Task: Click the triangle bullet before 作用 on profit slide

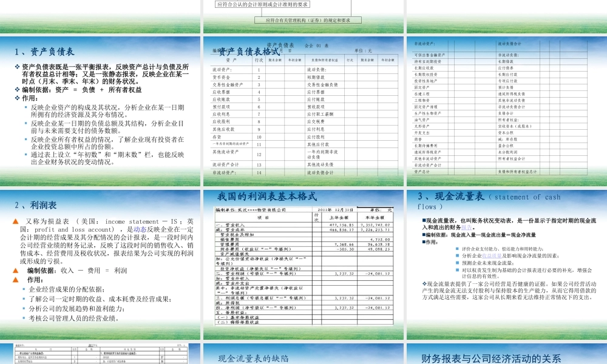Action: click(15, 279)
